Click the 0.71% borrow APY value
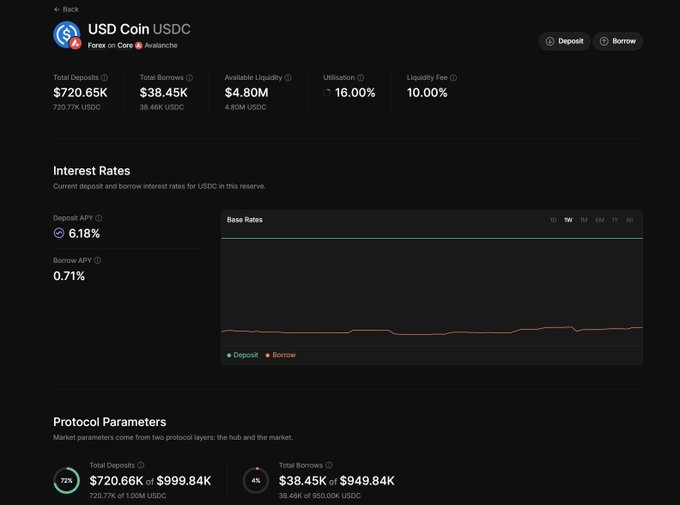The image size is (680, 505). (69, 276)
